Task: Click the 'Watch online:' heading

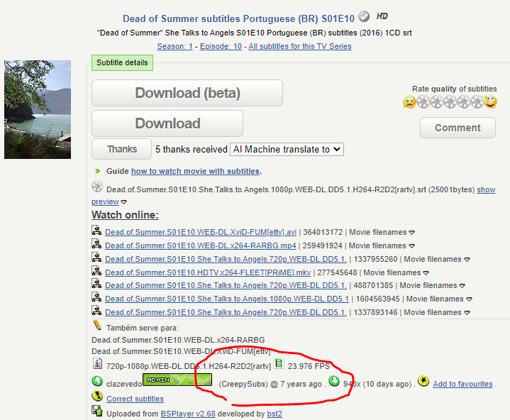Action: [x=125, y=215]
